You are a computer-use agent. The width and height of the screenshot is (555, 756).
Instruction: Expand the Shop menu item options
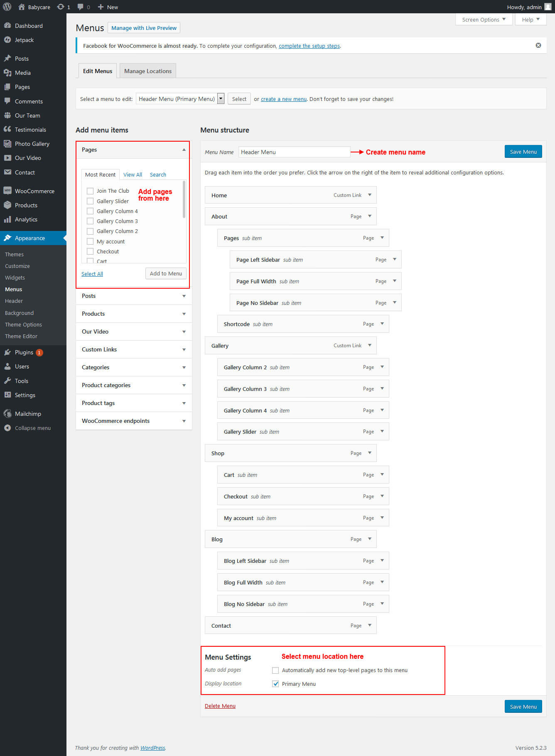370,453
